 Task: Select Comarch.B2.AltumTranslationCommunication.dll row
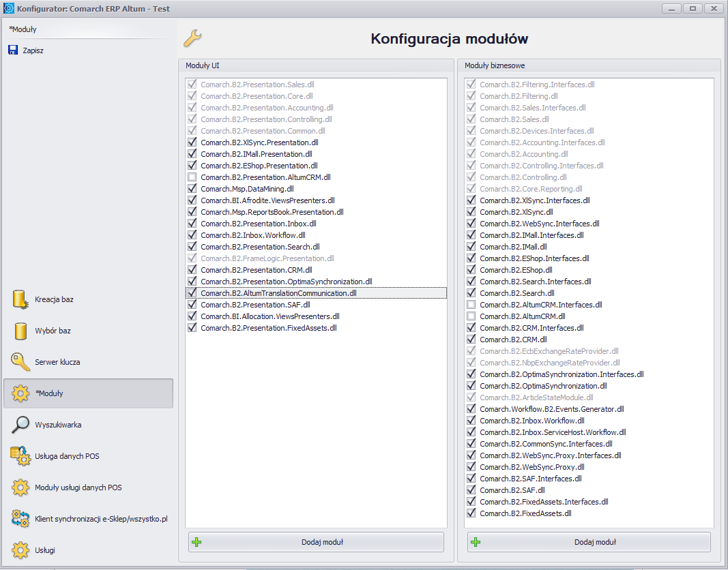pyautogui.click(x=316, y=292)
